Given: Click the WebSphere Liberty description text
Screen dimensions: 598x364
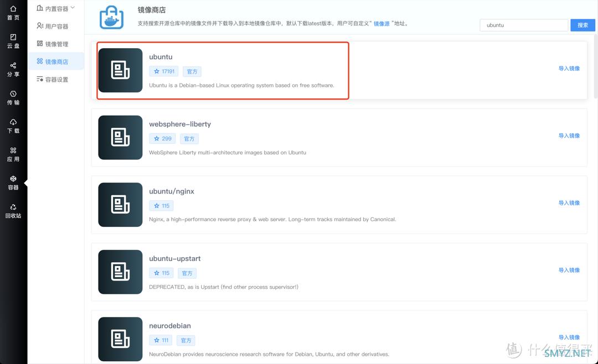Looking at the screenshot, I should tap(228, 153).
